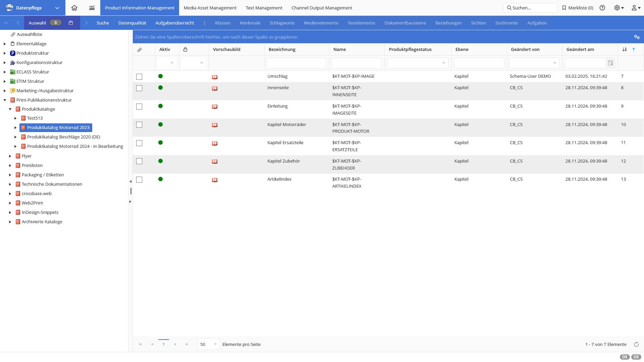Viewport: 644px width, 362px height.
Task: Tick the Artikelindex row checkbox
Action: (139, 180)
